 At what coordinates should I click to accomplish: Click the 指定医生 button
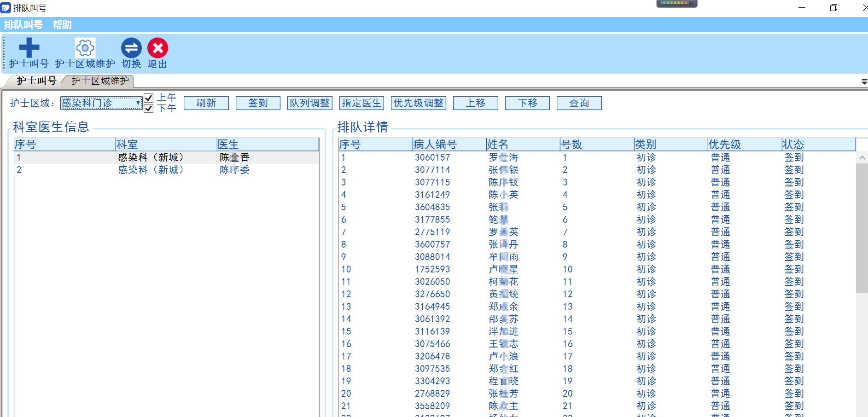[x=361, y=103]
